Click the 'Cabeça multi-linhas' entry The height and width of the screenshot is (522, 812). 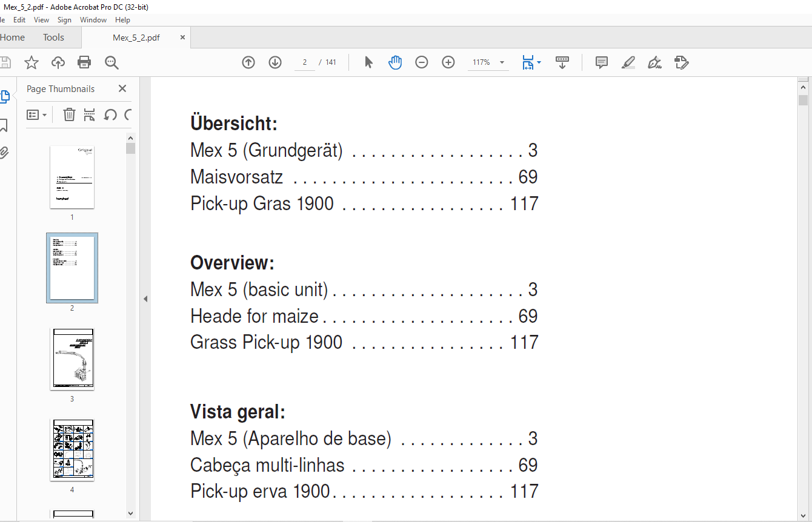pos(267,465)
